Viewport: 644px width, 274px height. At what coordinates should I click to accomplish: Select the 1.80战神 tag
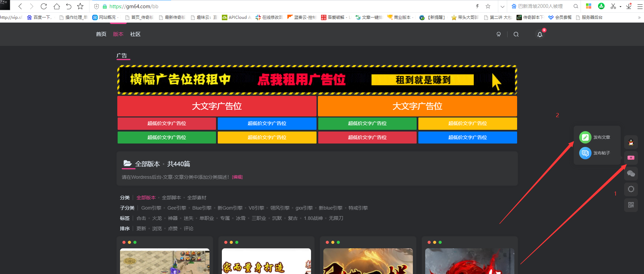pos(313,218)
